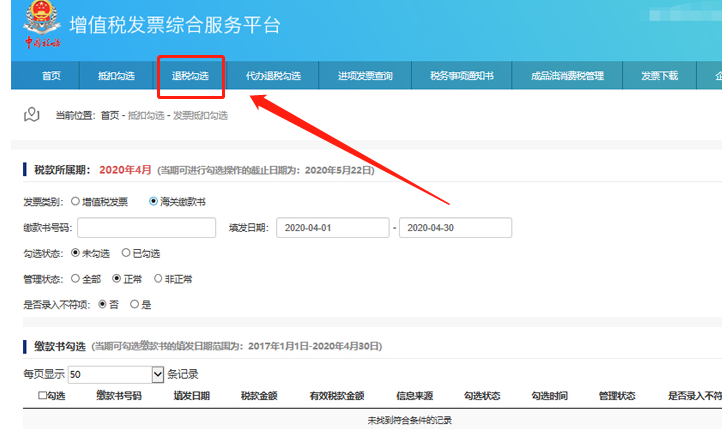
Task: Select the 增值税发票 invoice type radio
Action: 76,202
